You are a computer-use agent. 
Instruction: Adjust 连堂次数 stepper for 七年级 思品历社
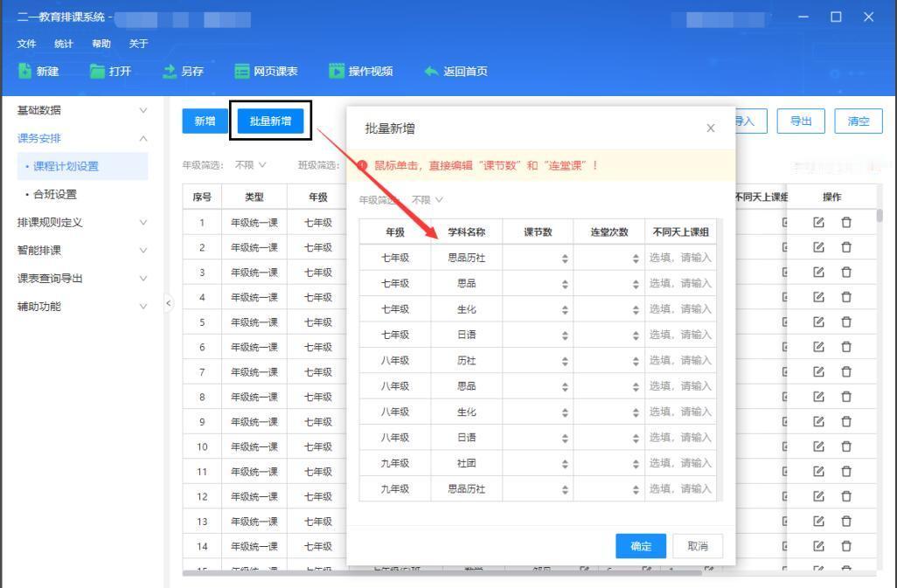(x=636, y=259)
